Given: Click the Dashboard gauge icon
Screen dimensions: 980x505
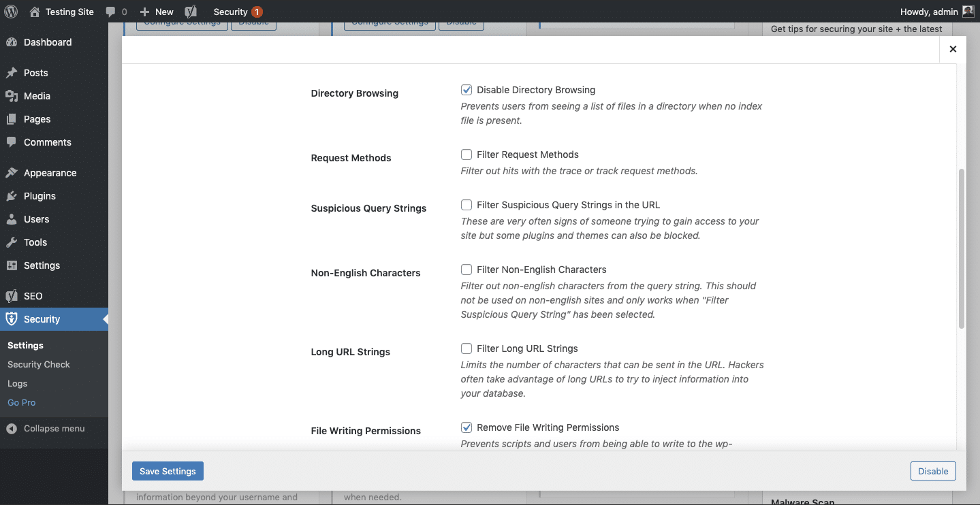Looking at the screenshot, I should (12, 42).
